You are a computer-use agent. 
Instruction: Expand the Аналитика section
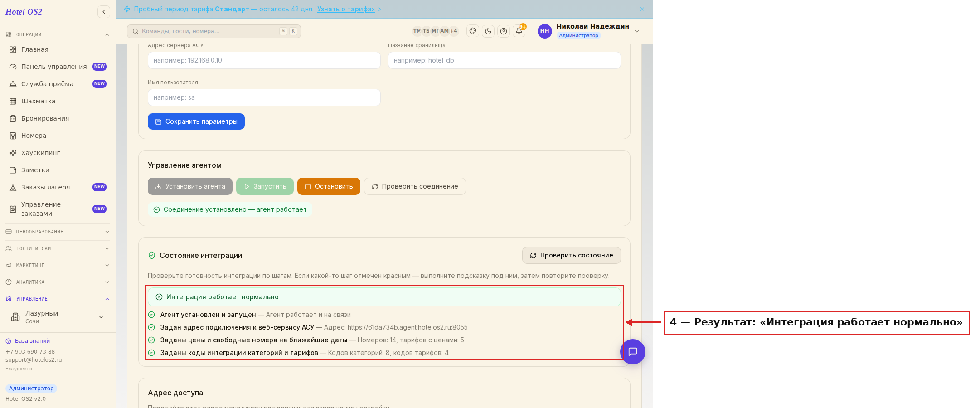58,282
